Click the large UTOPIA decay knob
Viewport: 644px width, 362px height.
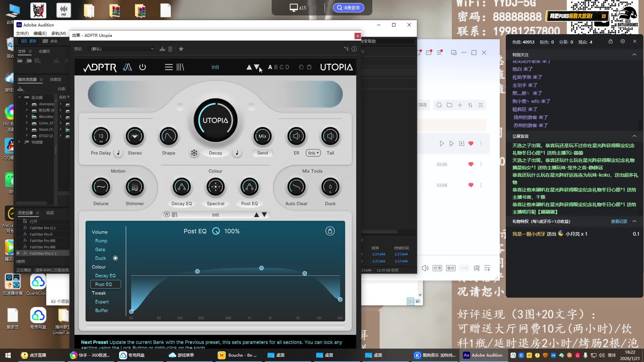click(215, 120)
